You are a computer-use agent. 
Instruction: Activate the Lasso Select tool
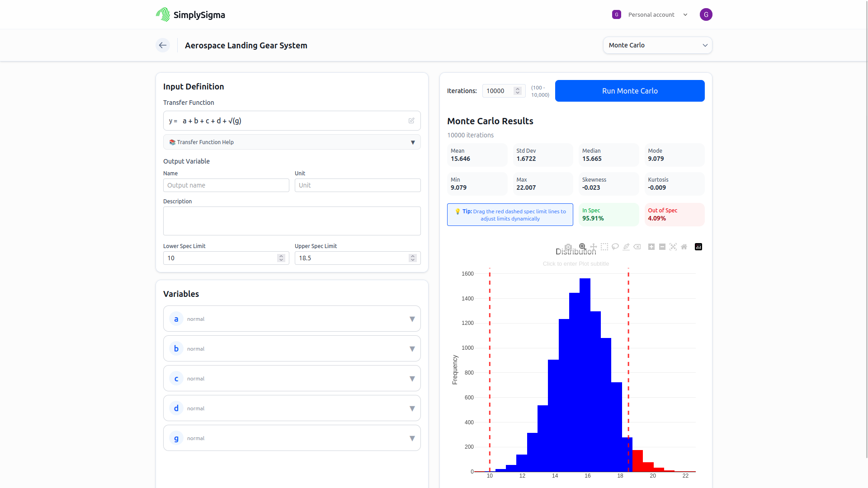coord(615,247)
